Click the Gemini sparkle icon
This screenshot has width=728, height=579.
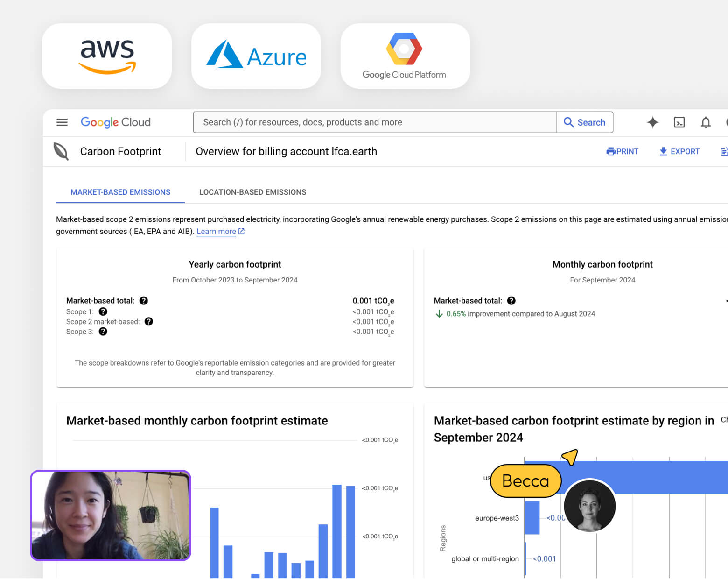[x=652, y=122]
